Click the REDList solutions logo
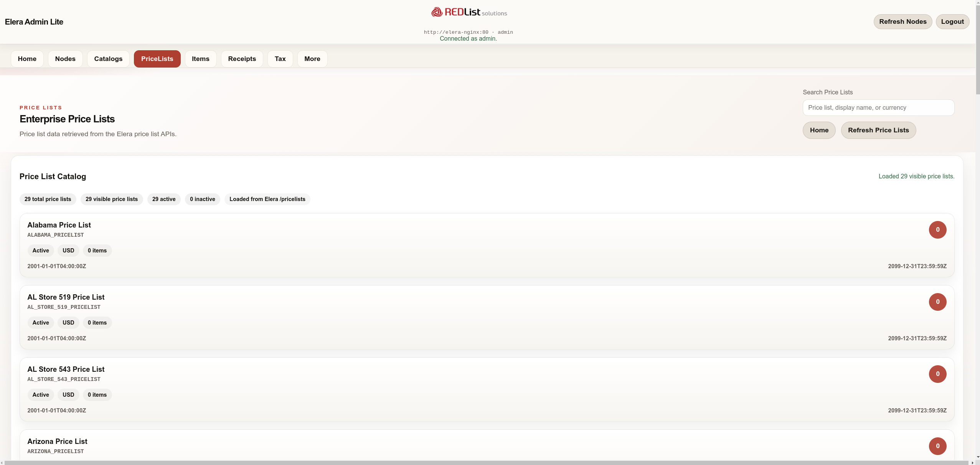This screenshot has height=465, width=980. [x=469, y=12]
